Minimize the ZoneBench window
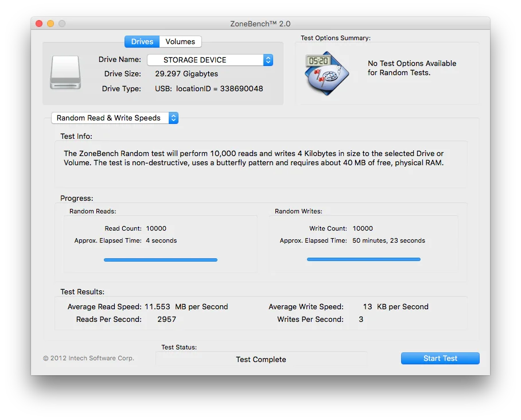 coord(50,24)
